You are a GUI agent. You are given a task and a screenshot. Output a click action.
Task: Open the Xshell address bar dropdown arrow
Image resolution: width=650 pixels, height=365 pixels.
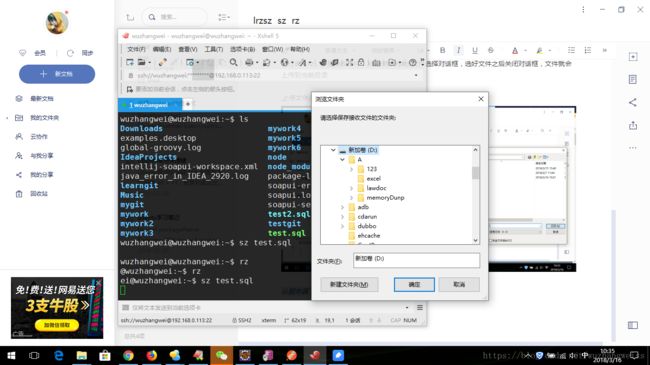click(416, 75)
